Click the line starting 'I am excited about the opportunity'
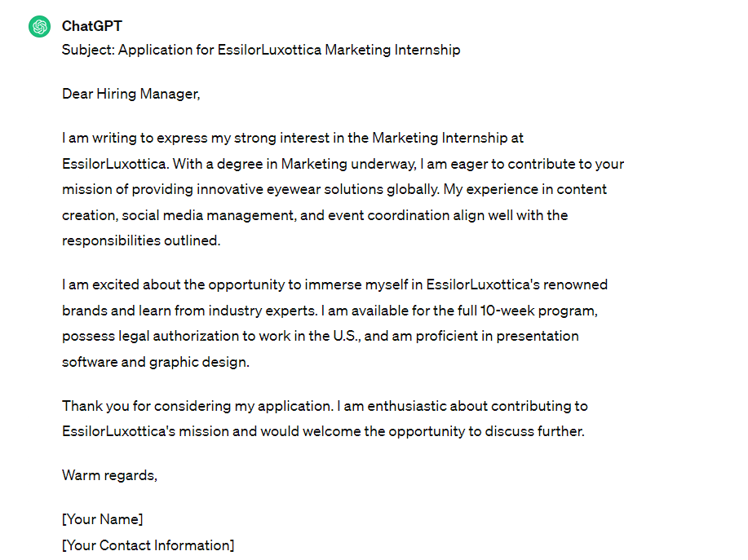 [x=335, y=285]
